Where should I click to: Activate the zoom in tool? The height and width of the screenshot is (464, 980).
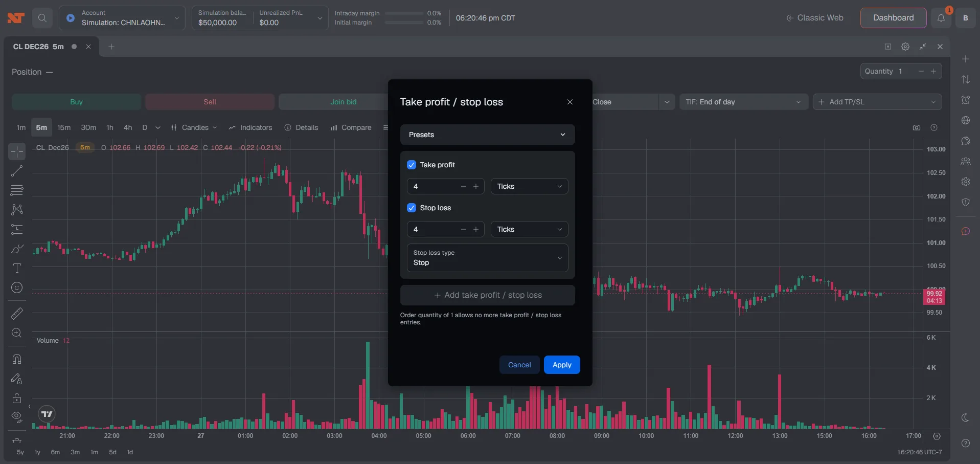(17, 333)
